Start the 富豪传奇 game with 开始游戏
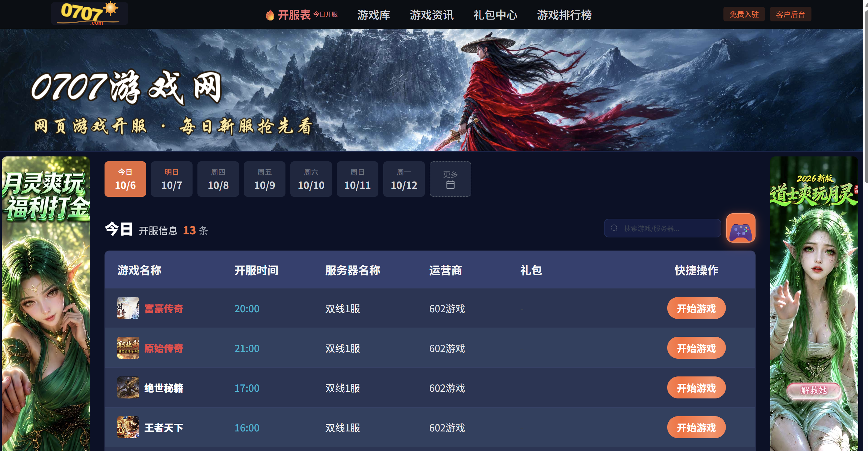This screenshot has height=451, width=868. pyautogui.click(x=696, y=308)
